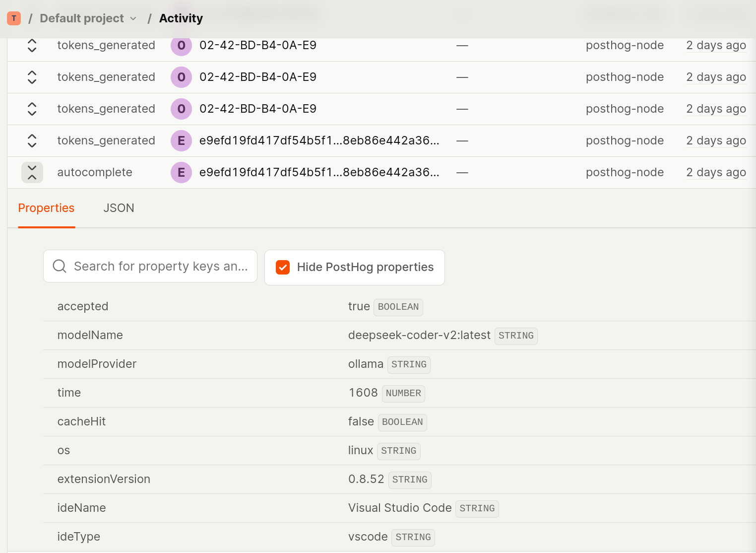Click the deepseek-coder-v2:latest modelName value
This screenshot has height=553, width=756.
click(x=419, y=336)
